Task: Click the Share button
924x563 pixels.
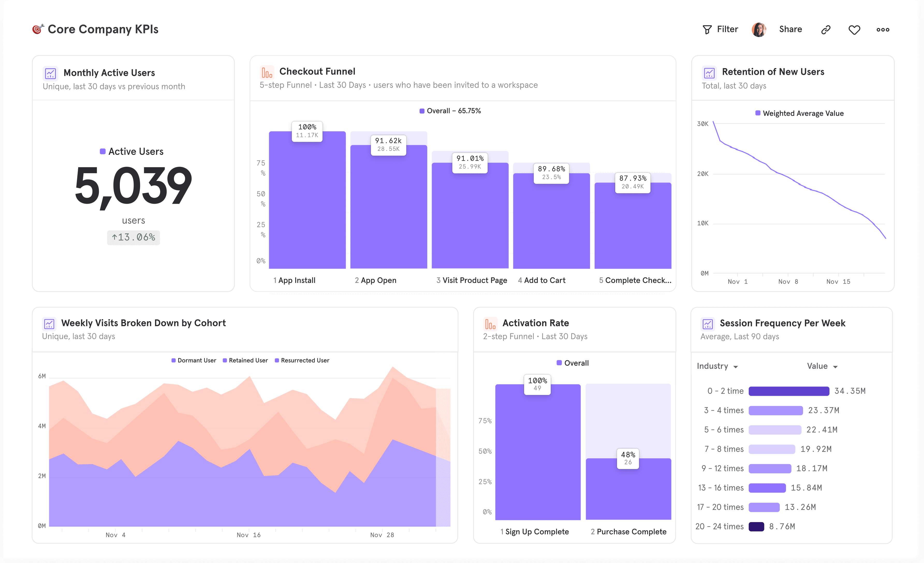Action: click(x=790, y=29)
